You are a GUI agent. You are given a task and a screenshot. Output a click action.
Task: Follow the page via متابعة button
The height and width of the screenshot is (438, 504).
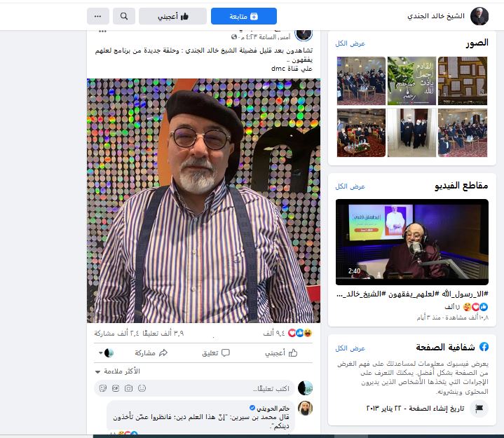(x=244, y=16)
